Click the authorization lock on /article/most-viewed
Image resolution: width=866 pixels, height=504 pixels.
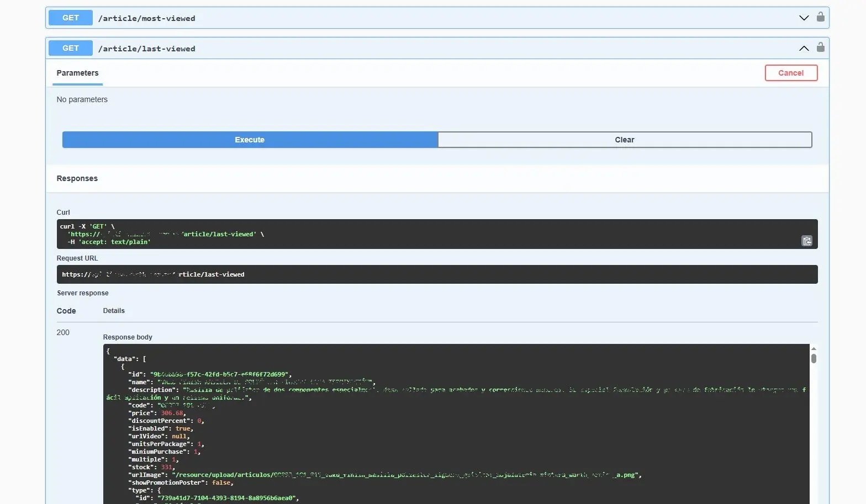point(820,17)
